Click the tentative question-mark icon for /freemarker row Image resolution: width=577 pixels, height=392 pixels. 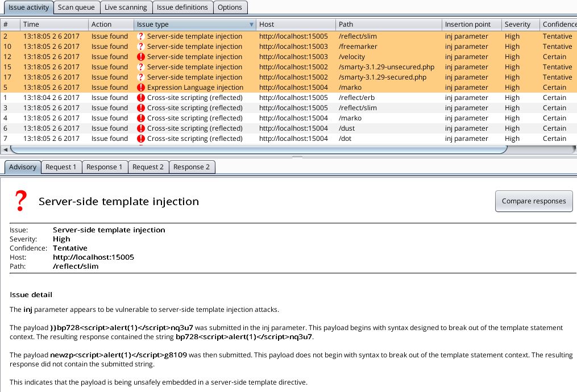141,47
